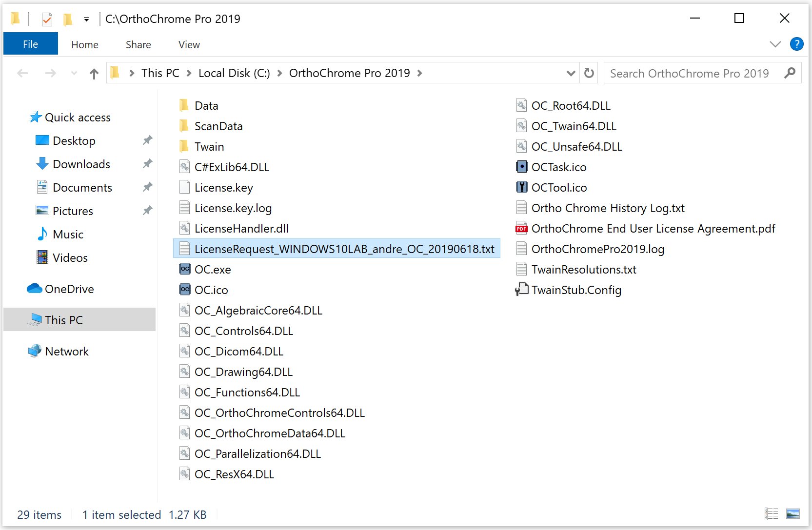The height and width of the screenshot is (530, 812).
Task: Open Customize Quick Access Toolbar dropdown
Action: 86,20
